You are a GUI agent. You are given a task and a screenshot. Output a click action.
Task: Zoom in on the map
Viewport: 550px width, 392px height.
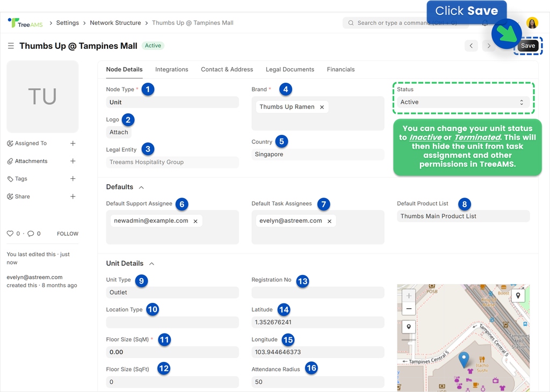tap(409, 296)
